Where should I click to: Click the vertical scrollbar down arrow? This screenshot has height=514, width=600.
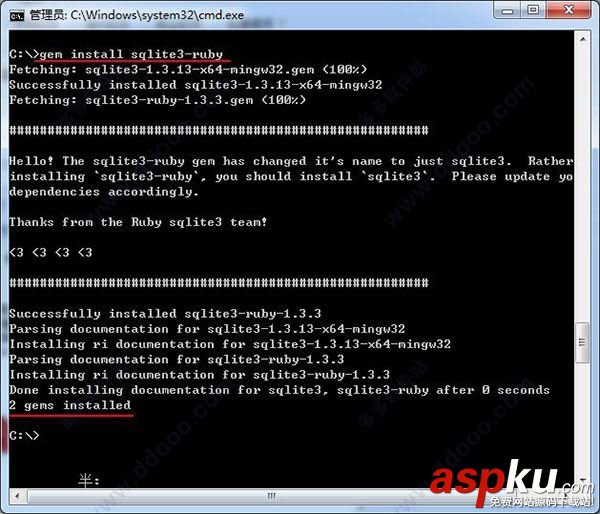coord(582,479)
